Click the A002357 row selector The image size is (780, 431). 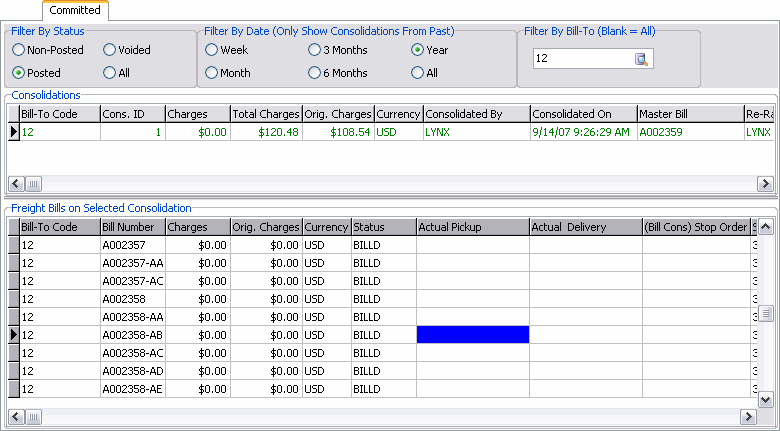[x=14, y=245]
